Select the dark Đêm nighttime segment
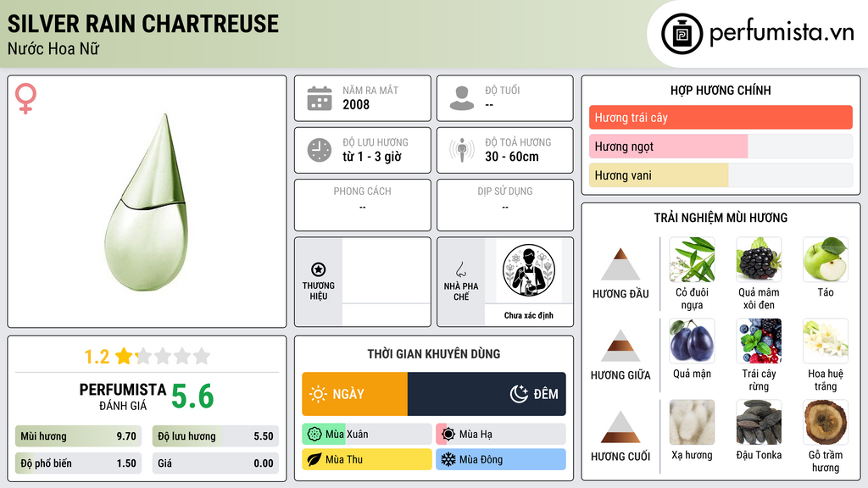Screen dimensions: 868x488 pyautogui.click(x=487, y=394)
